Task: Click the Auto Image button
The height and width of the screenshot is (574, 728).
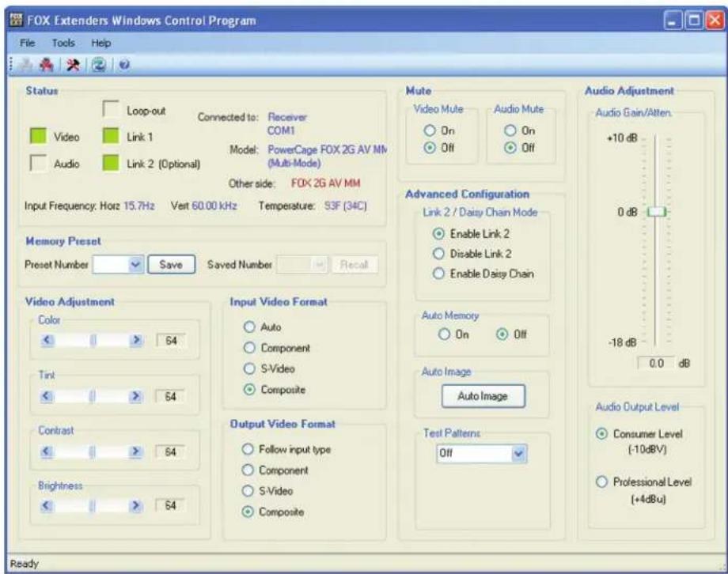Action: (483, 396)
